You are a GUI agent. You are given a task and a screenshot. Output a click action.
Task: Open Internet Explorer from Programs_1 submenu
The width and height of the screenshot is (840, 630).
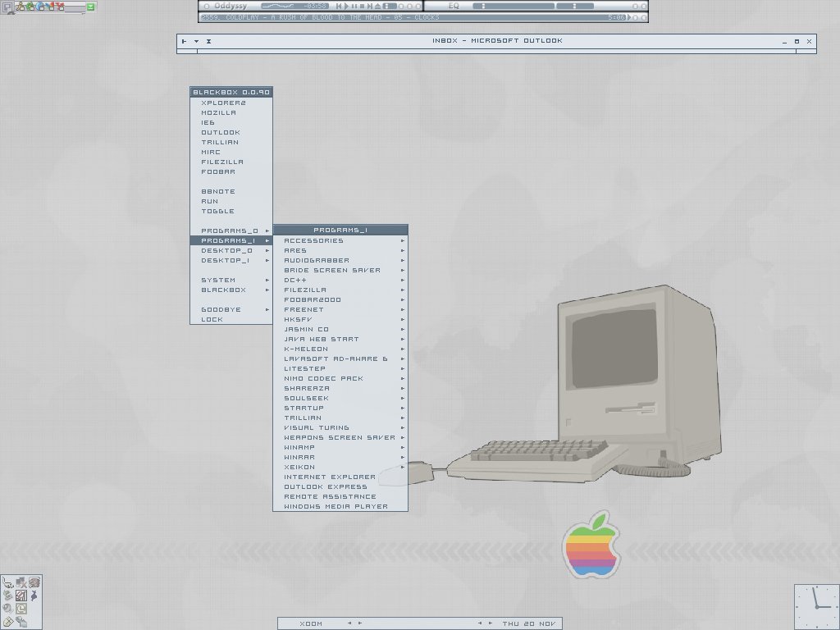[340, 477]
